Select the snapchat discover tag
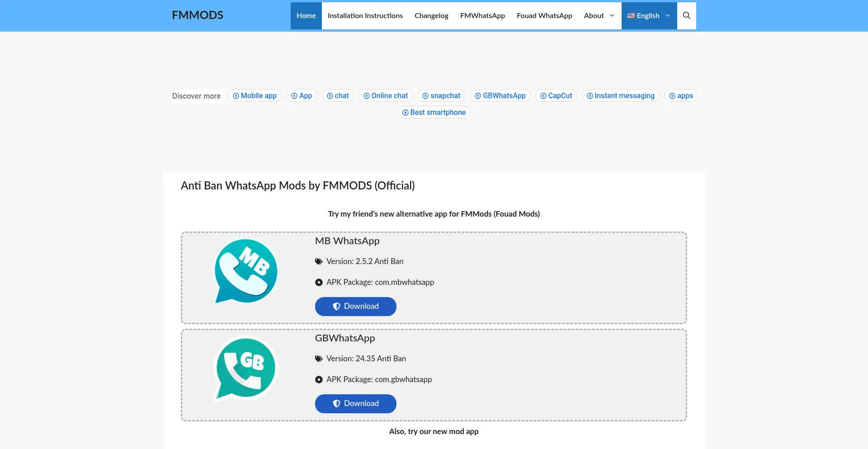Viewport: 868px width, 449px height. coord(441,95)
